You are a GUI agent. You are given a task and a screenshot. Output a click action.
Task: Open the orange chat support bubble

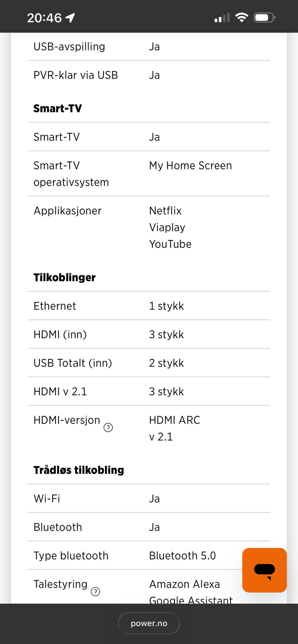click(x=264, y=570)
